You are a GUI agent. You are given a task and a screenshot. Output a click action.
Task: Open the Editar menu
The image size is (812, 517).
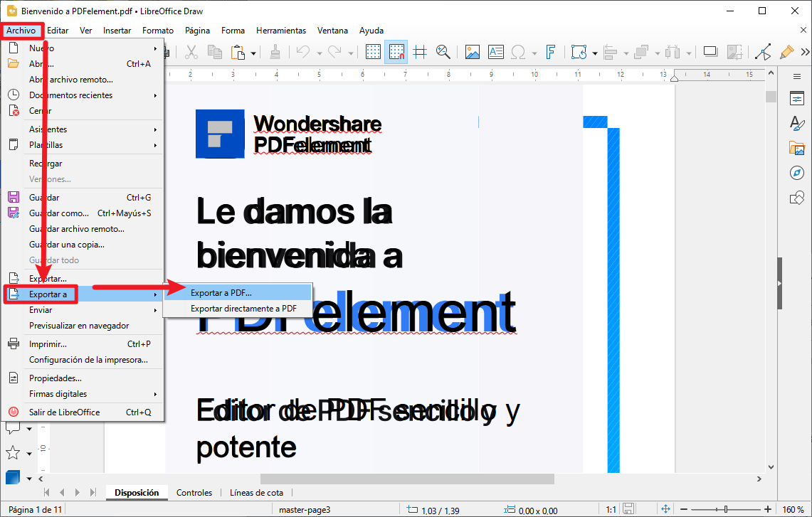(58, 31)
